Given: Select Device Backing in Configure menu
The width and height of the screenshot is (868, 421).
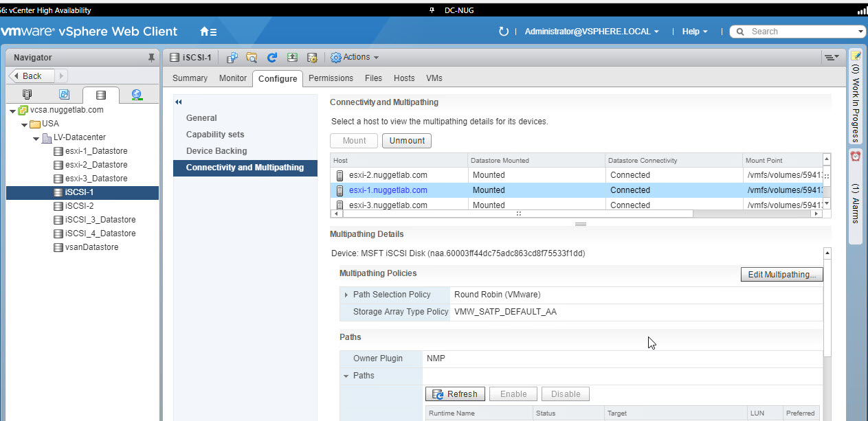Looking at the screenshot, I should 216,151.
